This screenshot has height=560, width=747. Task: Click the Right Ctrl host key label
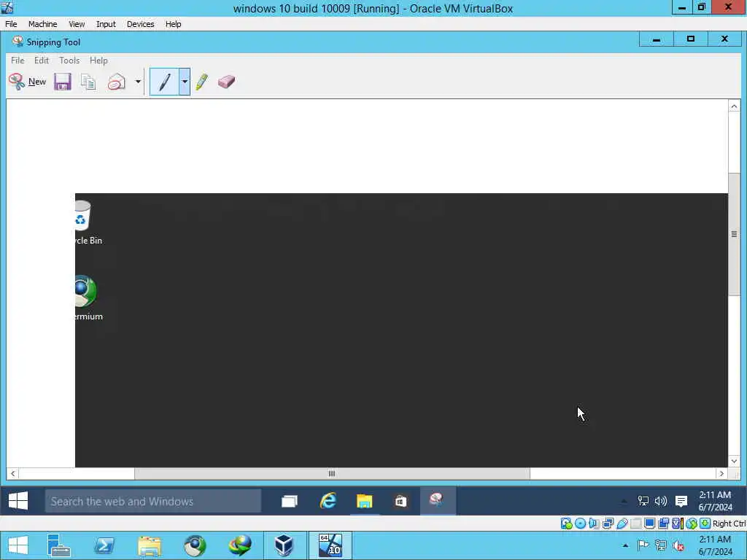point(729,524)
